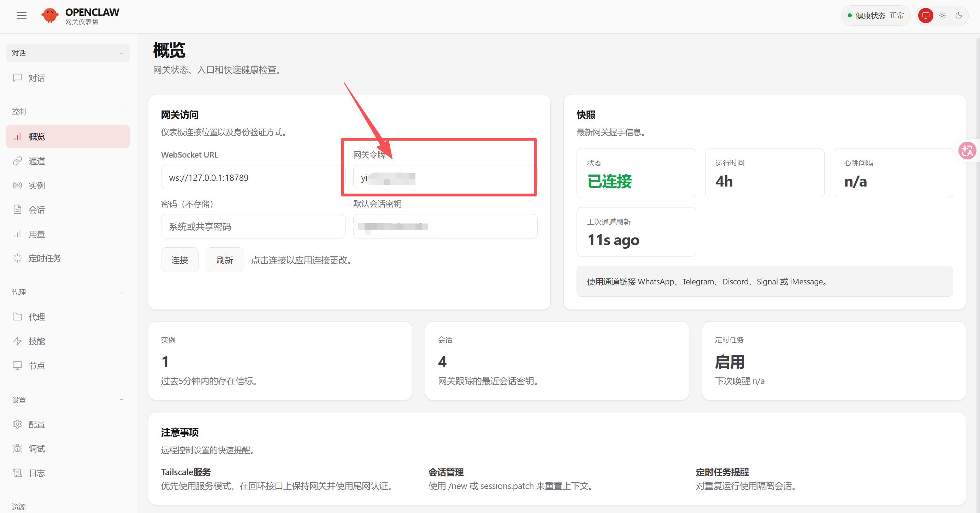The image size is (980, 513).
Task: Go to 日志 page in sidebar
Action: coord(37,473)
